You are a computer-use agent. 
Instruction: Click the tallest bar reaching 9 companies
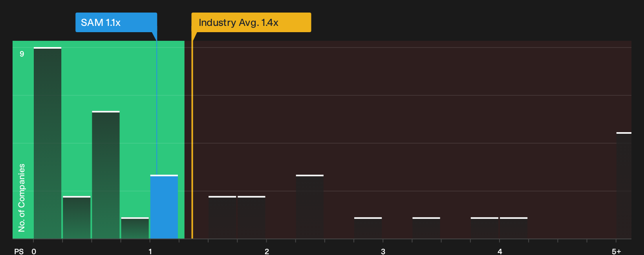pos(48,143)
